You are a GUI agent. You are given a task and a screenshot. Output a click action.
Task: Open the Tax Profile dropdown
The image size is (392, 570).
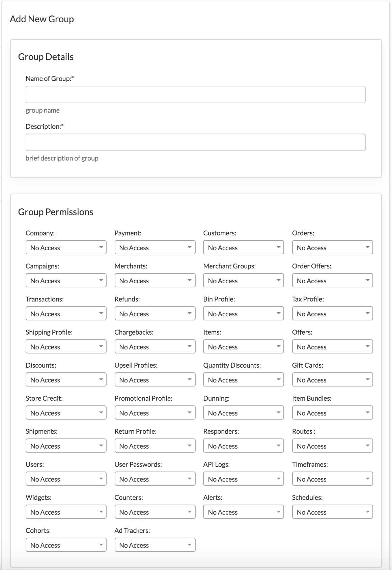coord(332,314)
